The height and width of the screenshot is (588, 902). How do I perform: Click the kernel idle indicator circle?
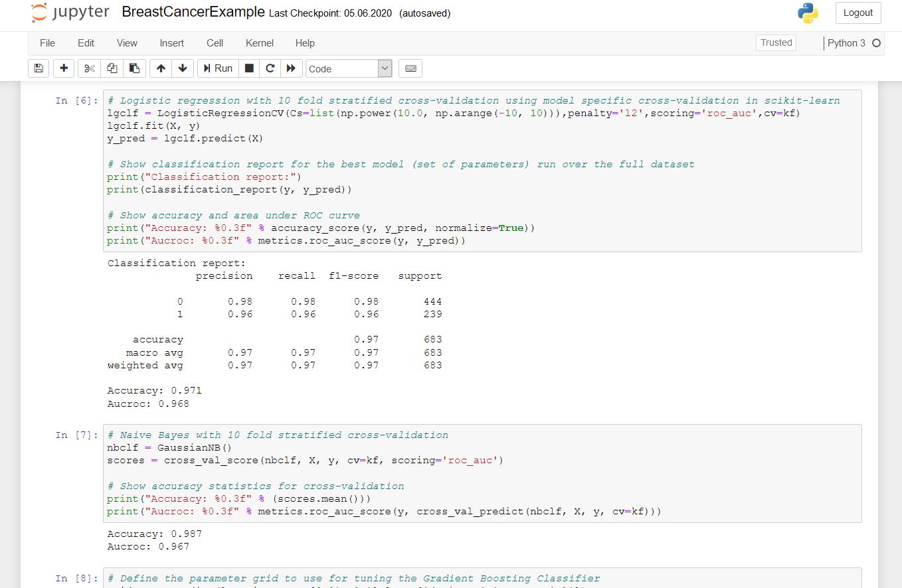tap(876, 43)
